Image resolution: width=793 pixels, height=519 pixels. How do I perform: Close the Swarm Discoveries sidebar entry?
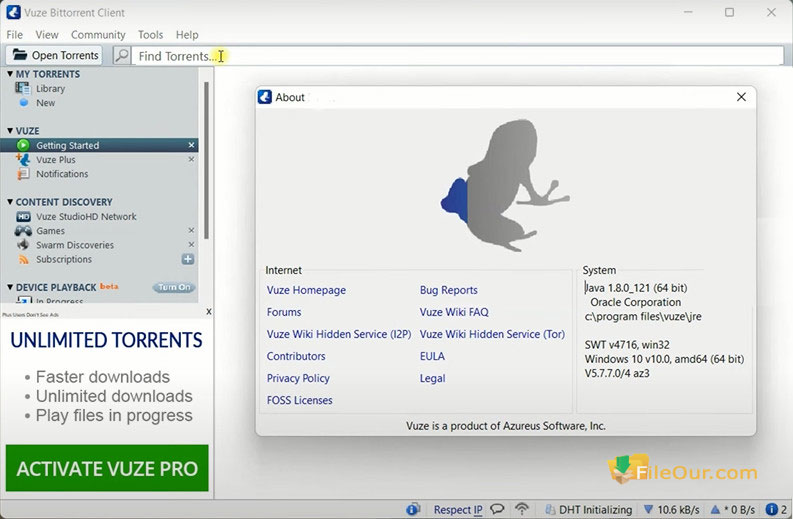tap(191, 245)
